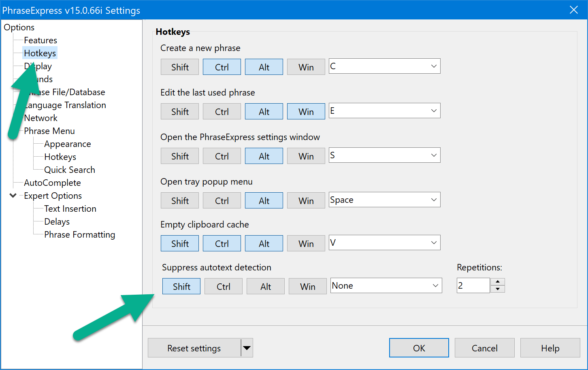Select top-level Hotkeys tree item
The width and height of the screenshot is (588, 370).
pyautogui.click(x=40, y=53)
